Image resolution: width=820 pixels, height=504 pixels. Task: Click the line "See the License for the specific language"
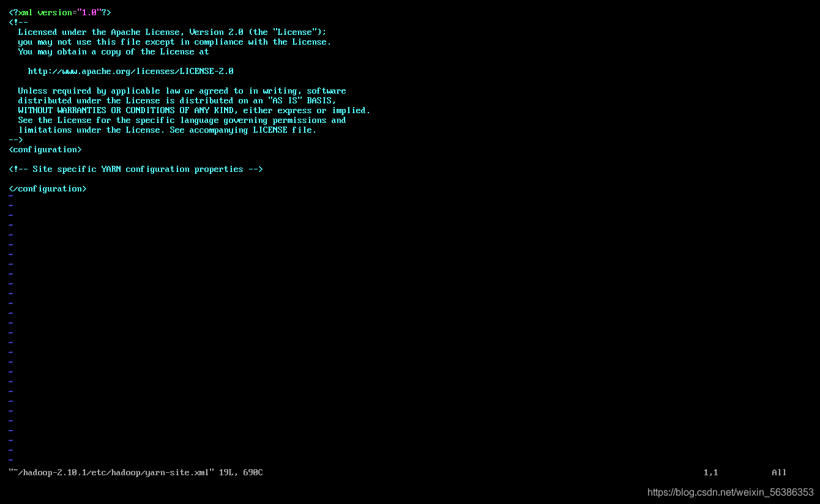click(182, 120)
